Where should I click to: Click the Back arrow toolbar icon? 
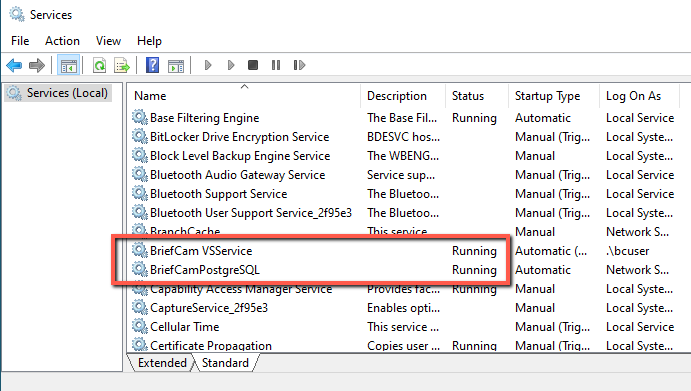tap(14, 66)
